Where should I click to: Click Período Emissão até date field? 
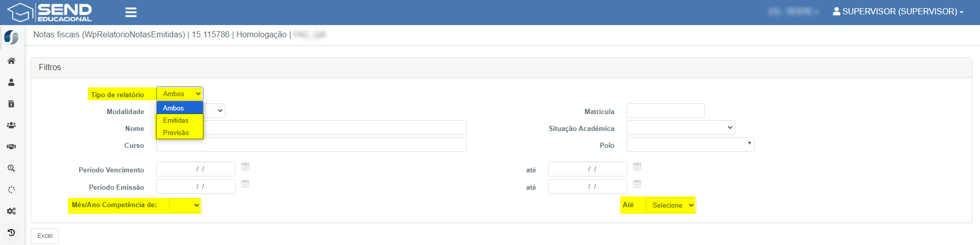point(588,186)
